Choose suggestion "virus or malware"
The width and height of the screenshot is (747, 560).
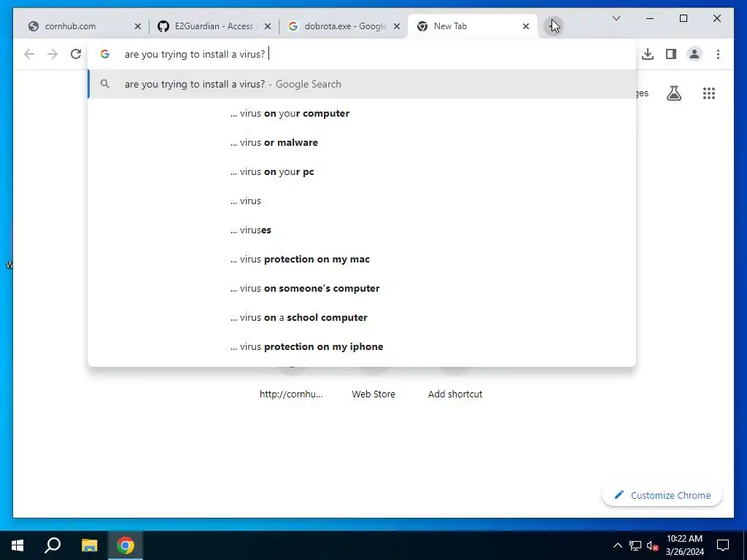coord(362,142)
